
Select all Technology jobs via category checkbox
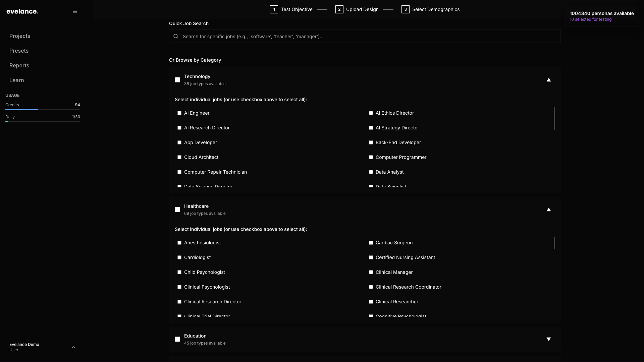(177, 80)
